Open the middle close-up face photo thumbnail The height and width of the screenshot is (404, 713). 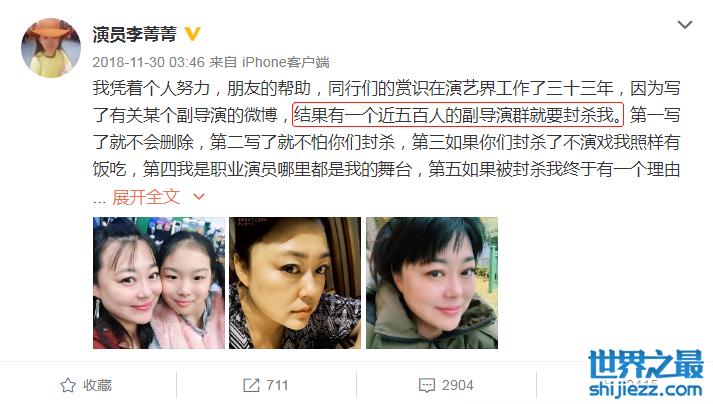pos(295,283)
